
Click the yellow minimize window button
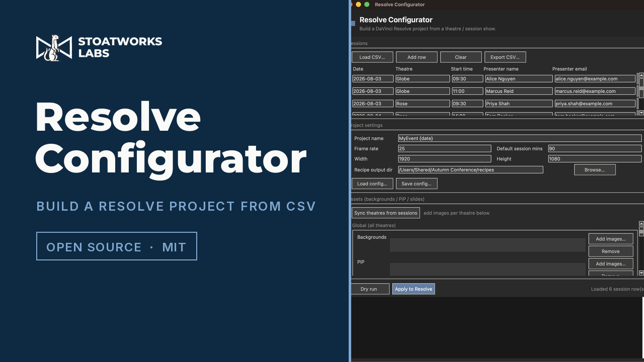[x=358, y=5]
